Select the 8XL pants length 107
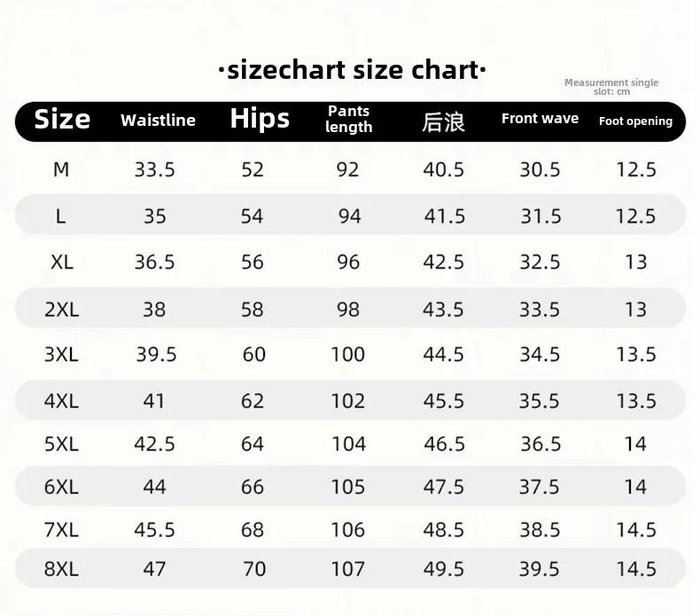 tap(347, 569)
